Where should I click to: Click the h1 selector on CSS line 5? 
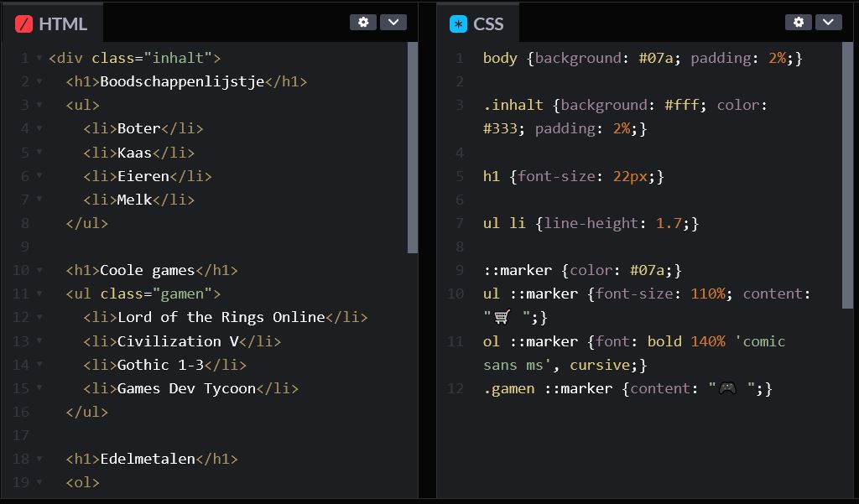pos(492,176)
